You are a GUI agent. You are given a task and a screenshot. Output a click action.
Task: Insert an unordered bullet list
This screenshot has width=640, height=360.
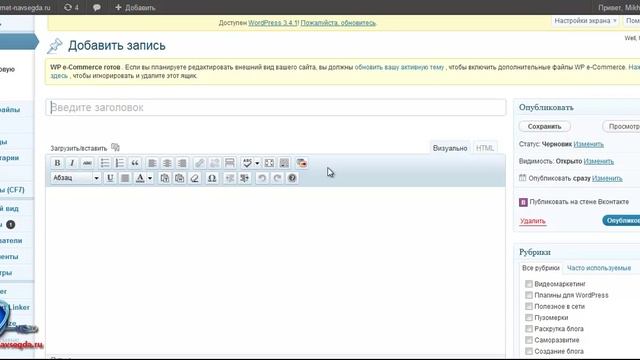(x=105, y=163)
